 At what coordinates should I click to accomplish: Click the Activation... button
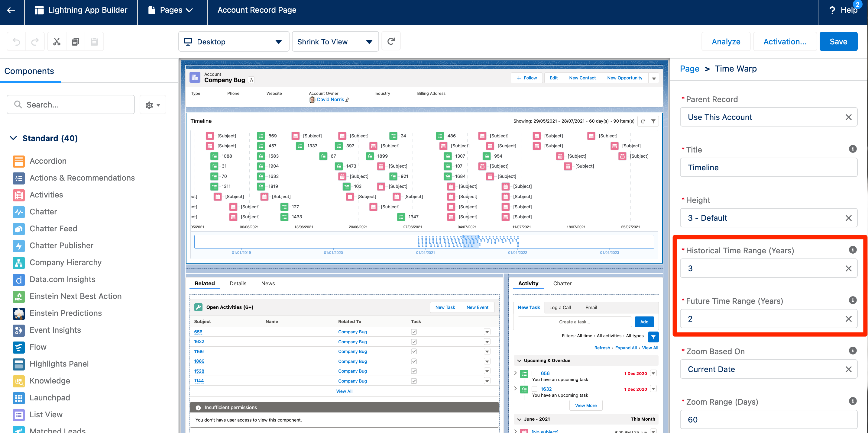(785, 41)
